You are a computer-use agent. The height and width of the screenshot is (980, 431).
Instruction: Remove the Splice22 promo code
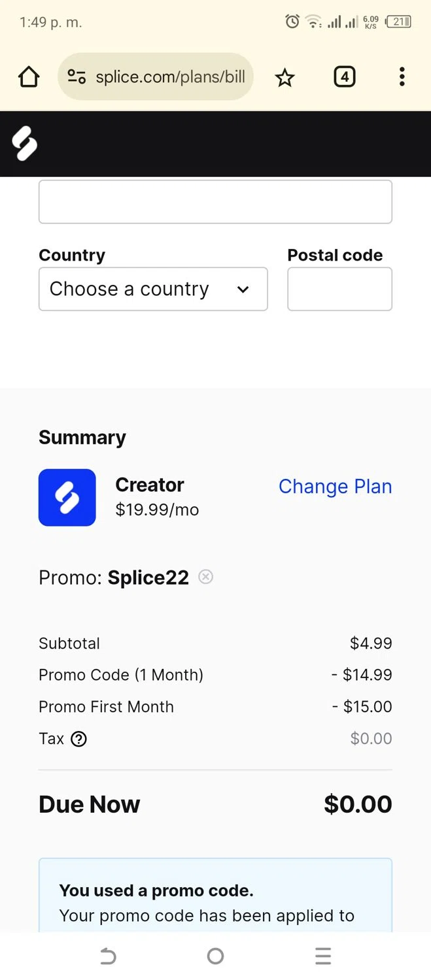206,577
